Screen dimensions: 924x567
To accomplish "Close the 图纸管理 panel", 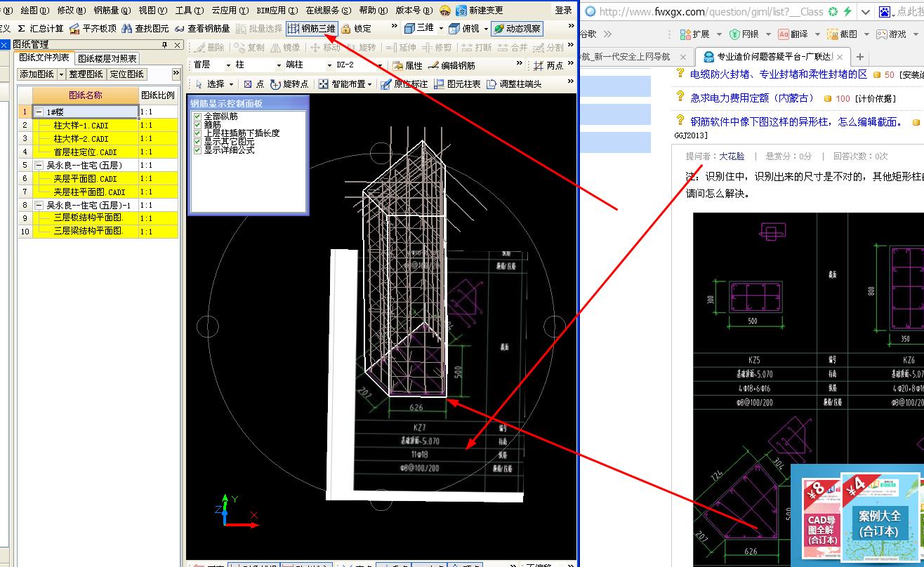I will tap(177, 45).
